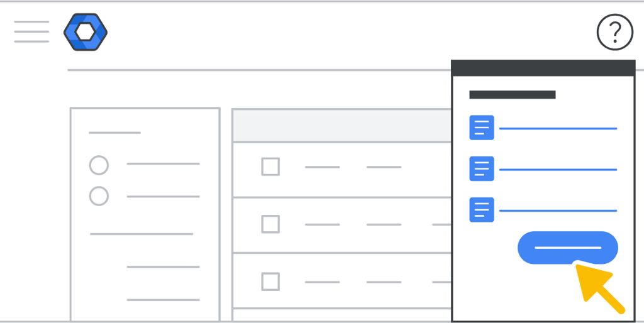Click the second blue document icon
The image size is (644, 323).
click(x=482, y=168)
